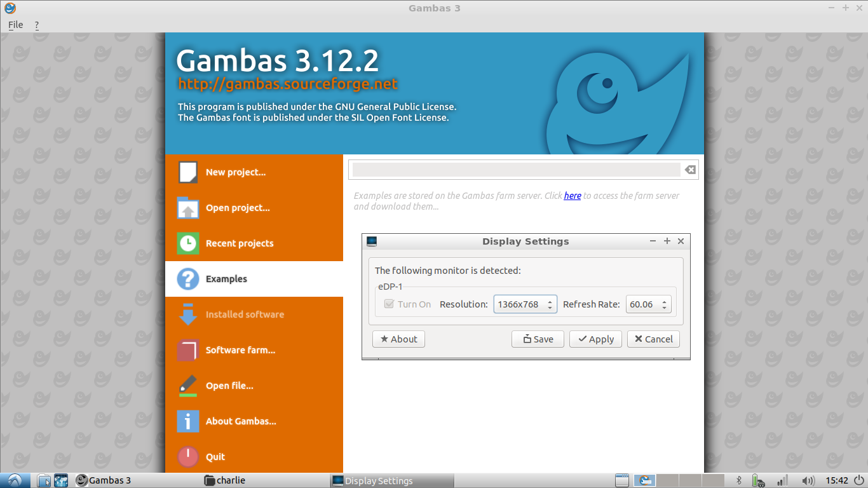Click the About Gambas info icon
This screenshot has width=868, height=488.
(x=188, y=421)
